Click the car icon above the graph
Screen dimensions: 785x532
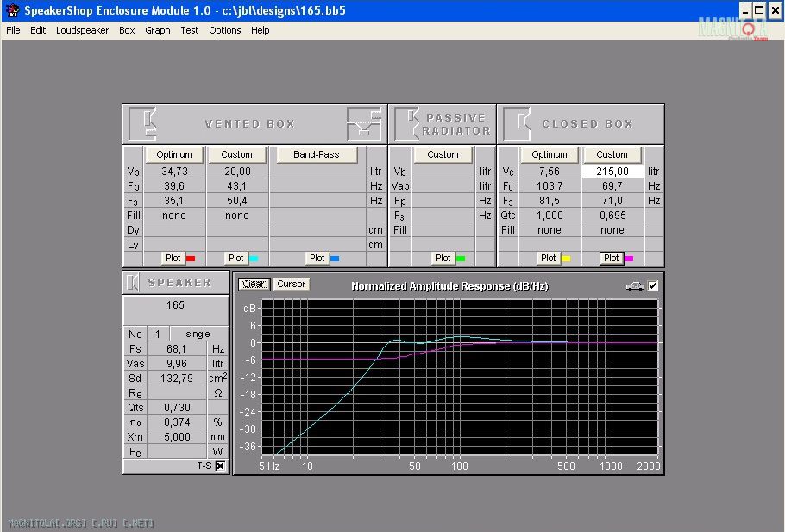[634, 285]
